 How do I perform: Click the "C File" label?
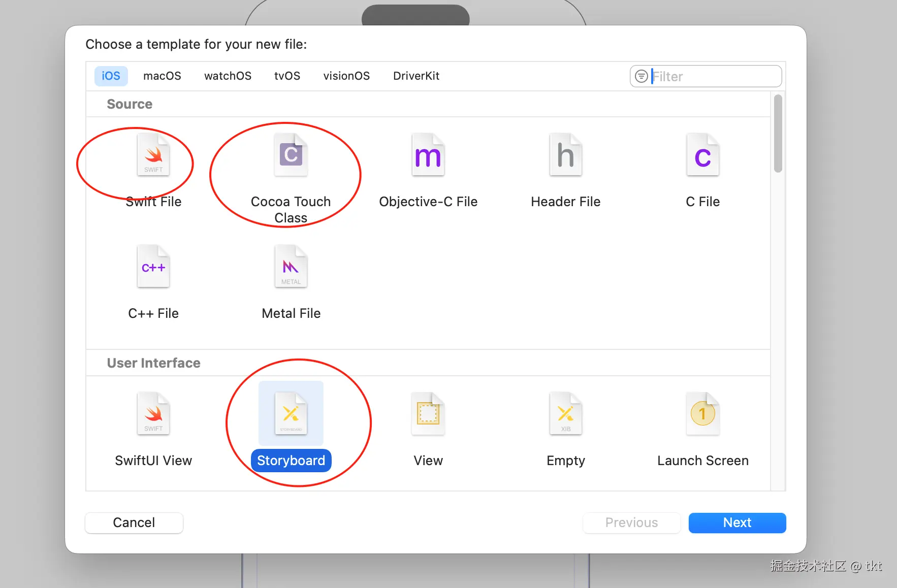click(703, 202)
